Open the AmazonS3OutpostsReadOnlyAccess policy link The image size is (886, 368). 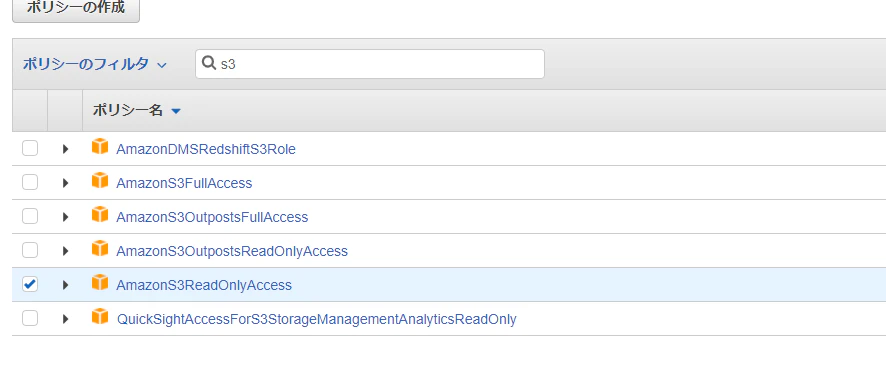[232, 251]
